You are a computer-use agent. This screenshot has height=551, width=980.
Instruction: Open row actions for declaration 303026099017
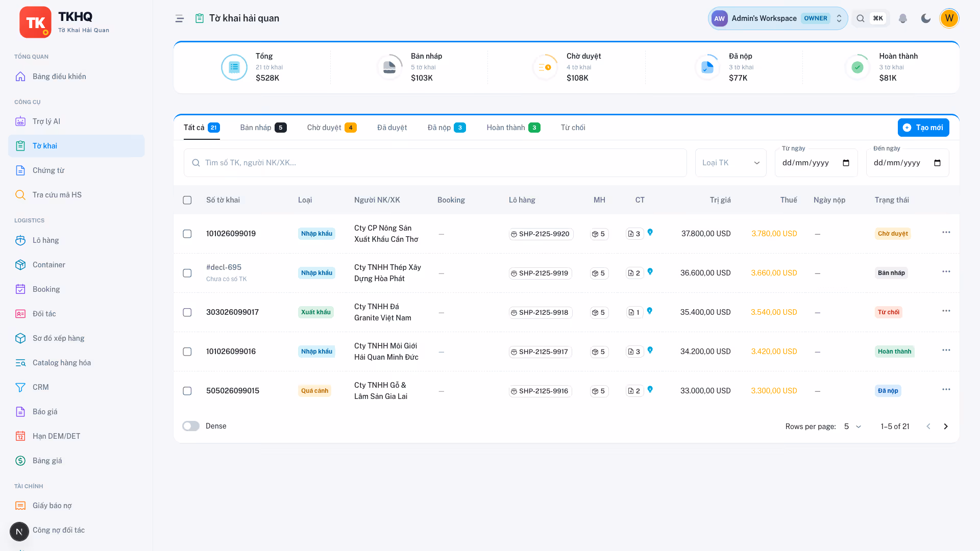(946, 311)
